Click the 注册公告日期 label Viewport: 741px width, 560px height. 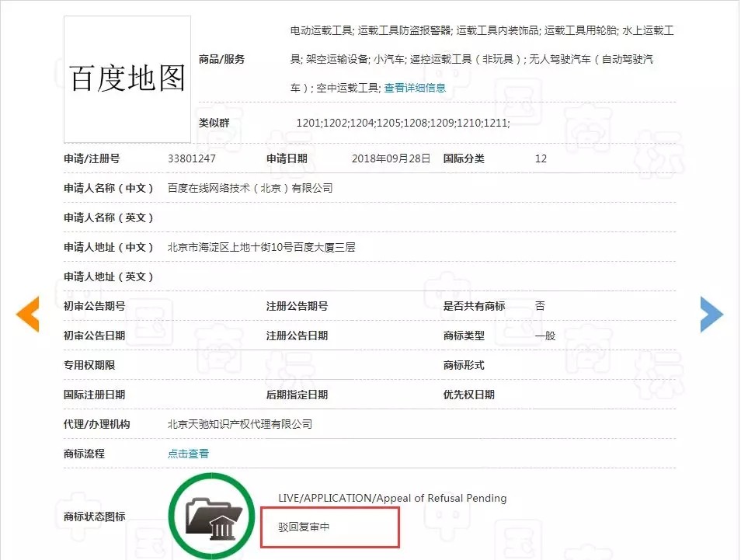(x=297, y=336)
